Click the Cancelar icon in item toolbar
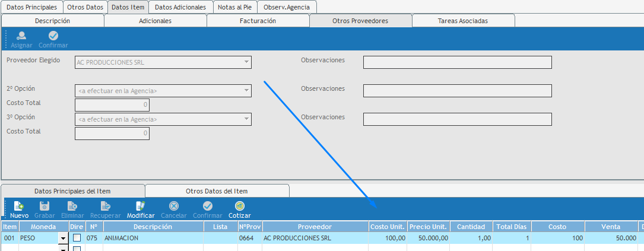644x251 pixels. (x=174, y=206)
